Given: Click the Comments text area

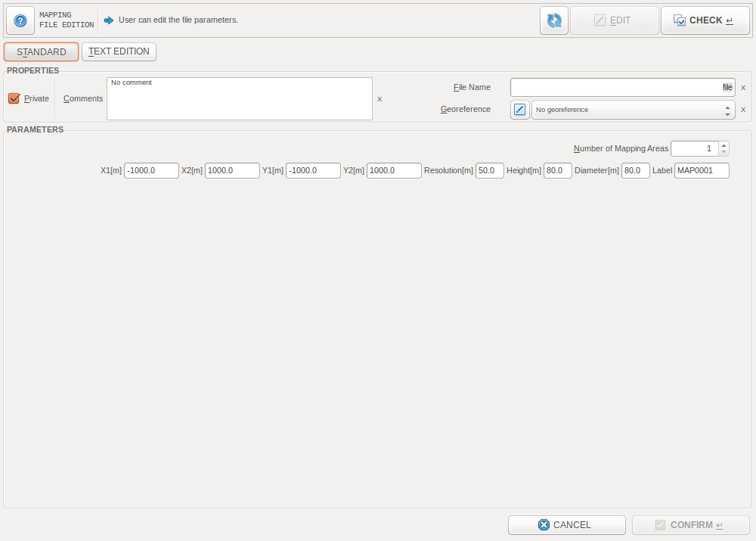Looking at the screenshot, I should pos(240,99).
